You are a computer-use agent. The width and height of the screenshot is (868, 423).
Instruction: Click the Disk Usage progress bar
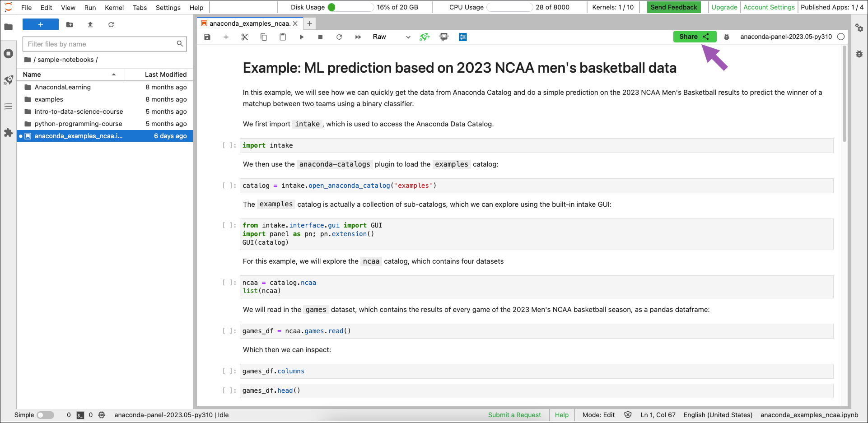click(x=351, y=7)
